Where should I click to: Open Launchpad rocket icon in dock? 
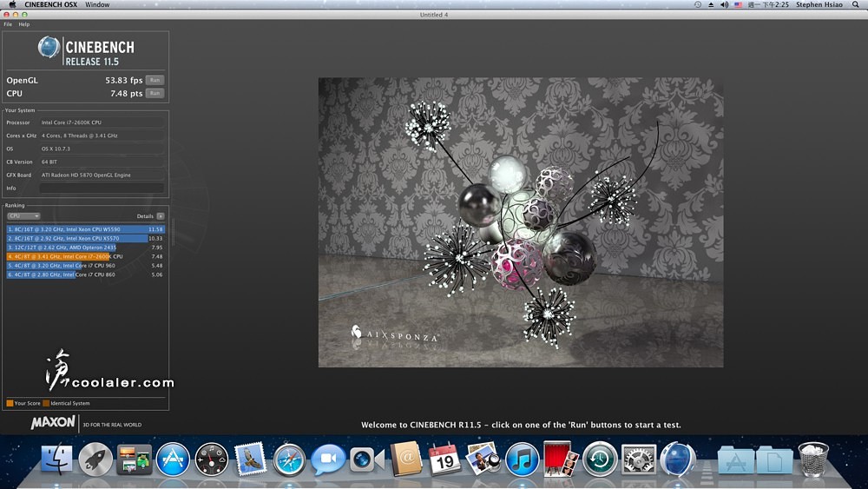(x=95, y=459)
